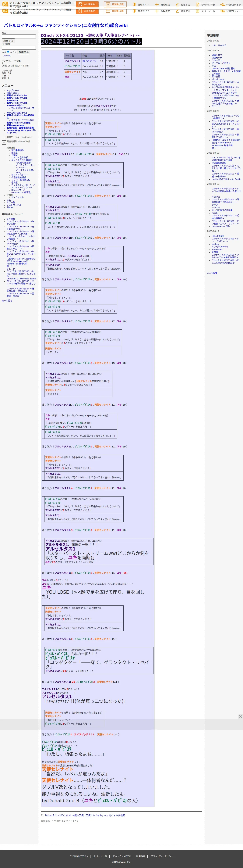Screen dimensions: 243x868
Task: Open 利用規約 footer link
Action: click(141, 856)
